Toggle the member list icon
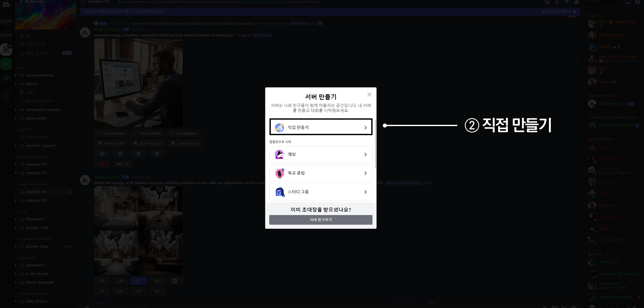The height and width of the screenshot is (308, 644). (577, 2)
